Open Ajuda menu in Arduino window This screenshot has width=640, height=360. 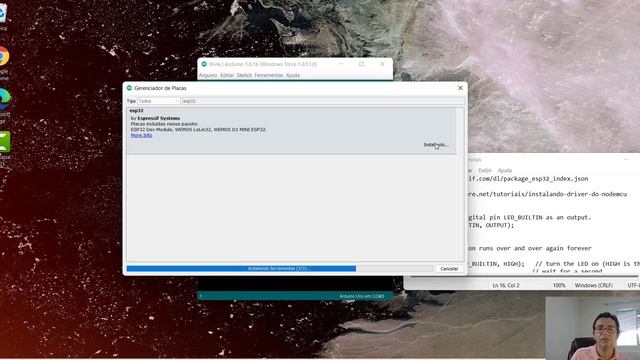(293, 76)
